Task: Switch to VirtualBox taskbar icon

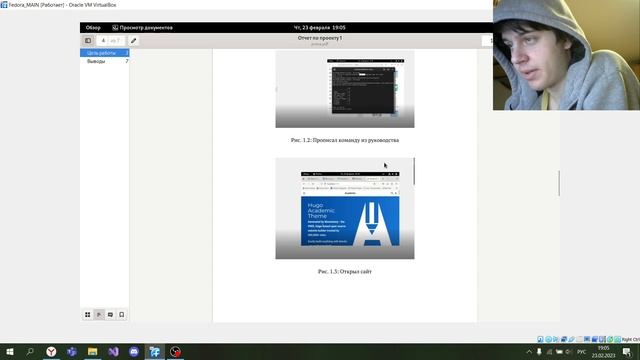Action: (155, 351)
